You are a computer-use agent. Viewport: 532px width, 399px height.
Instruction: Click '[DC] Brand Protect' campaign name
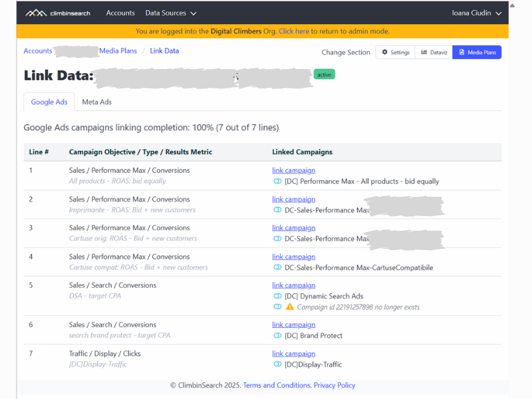point(313,336)
